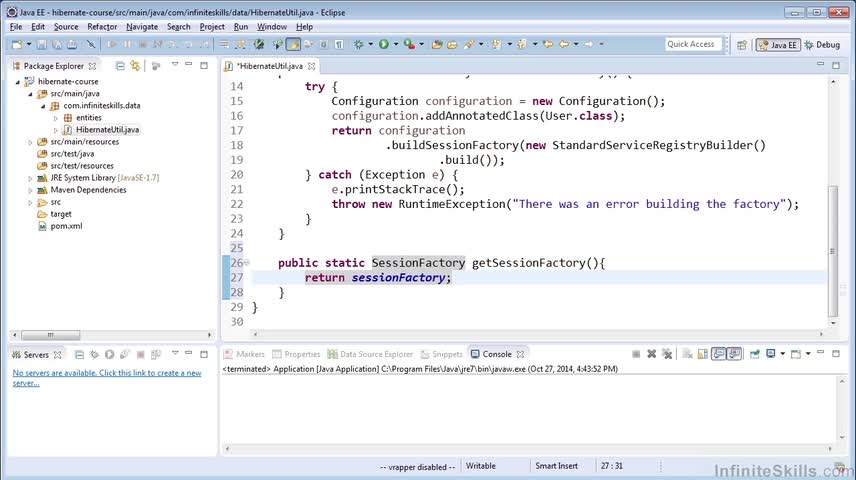Switch to Debug perspective
Viewport: 856px width, 480px height.
(x=822, y=45)
